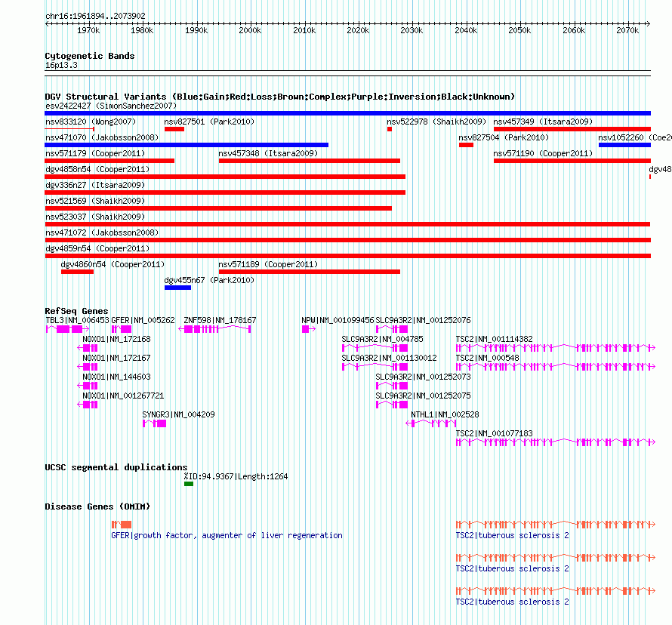Select the Cytogenetic Bands track title
The width and height of the screenshot is (672, 625).
point(90,56)
